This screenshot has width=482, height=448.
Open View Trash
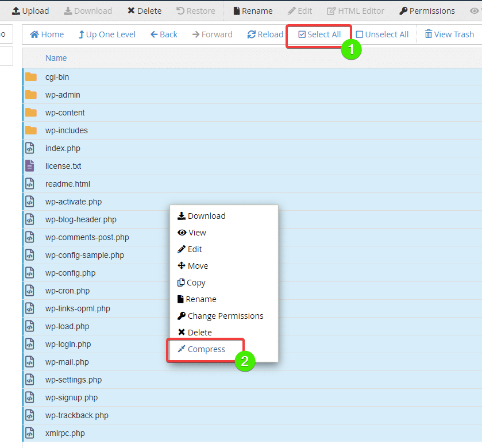point(449,34)
